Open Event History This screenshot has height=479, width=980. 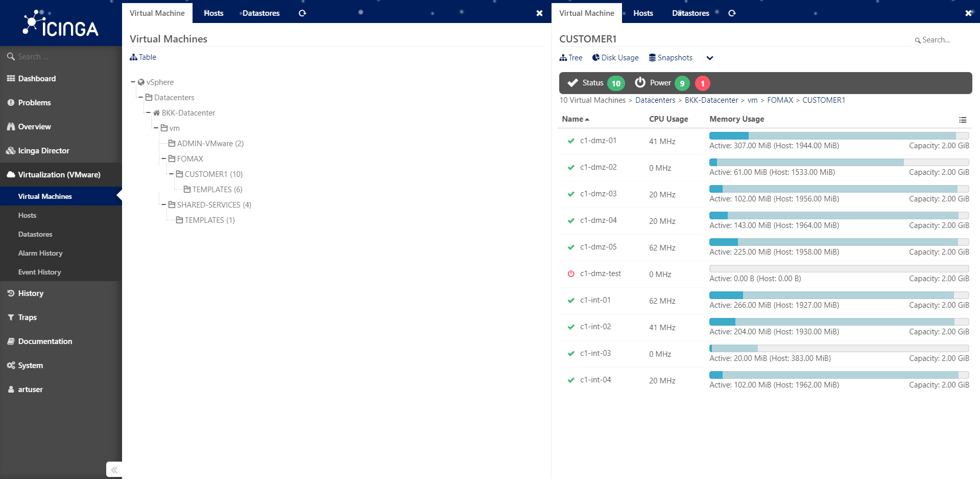[39, 272]
